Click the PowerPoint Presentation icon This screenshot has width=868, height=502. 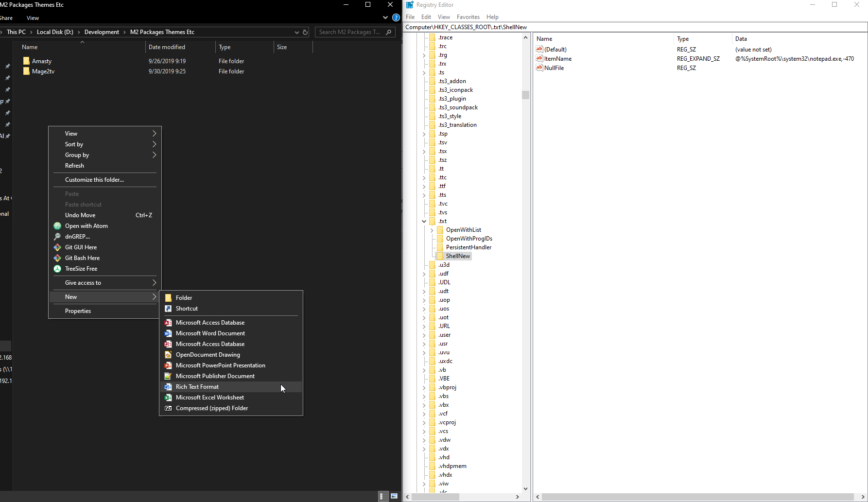(x=168, y=365)
